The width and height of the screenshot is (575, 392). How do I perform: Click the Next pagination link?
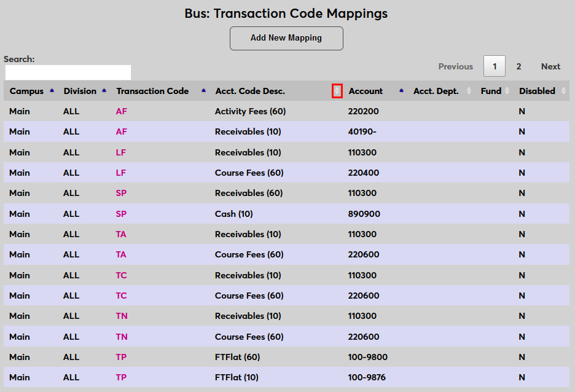[550, 66]
